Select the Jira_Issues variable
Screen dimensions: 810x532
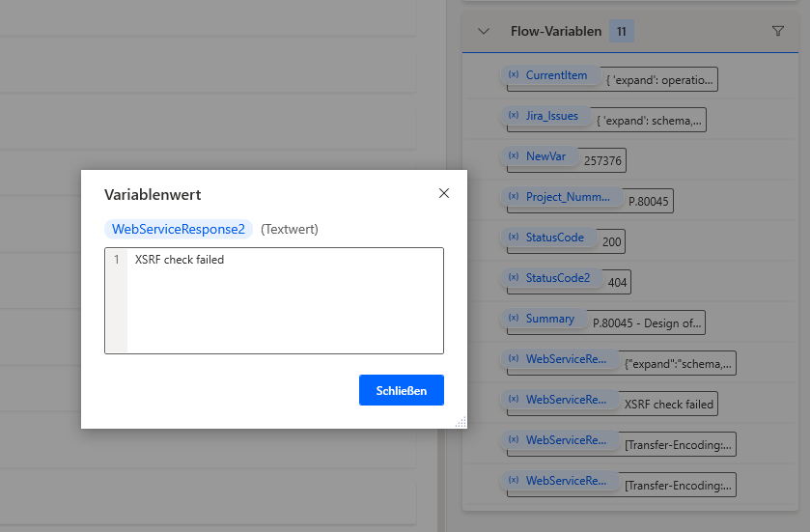pos(545,116)
